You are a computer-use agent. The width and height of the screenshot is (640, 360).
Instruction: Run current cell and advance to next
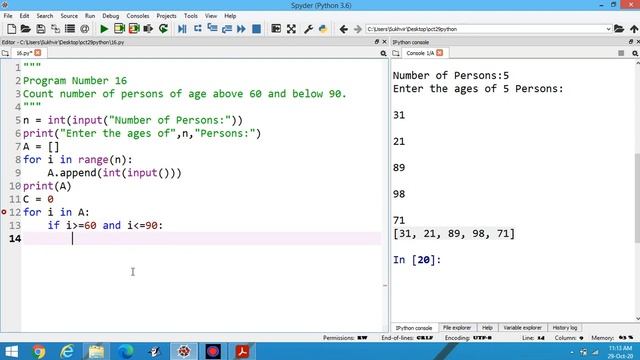(x=134, y=29)
